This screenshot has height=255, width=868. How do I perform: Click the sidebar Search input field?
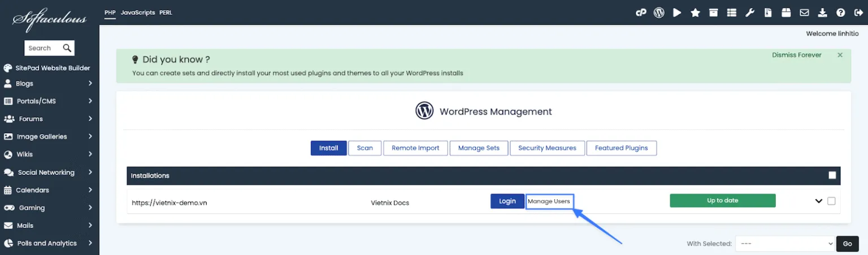[x=44, y=48]
